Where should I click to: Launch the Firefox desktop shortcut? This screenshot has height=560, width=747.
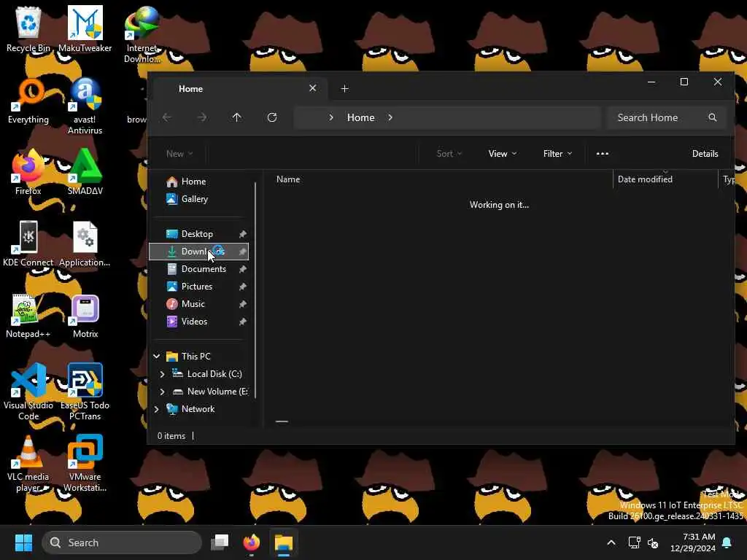(28, 172)
